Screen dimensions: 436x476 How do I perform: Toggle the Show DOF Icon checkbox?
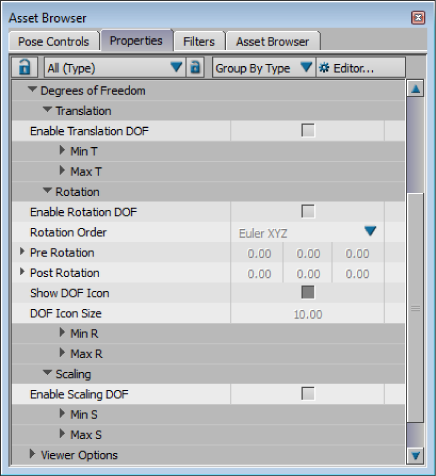[x=307, y=292]
